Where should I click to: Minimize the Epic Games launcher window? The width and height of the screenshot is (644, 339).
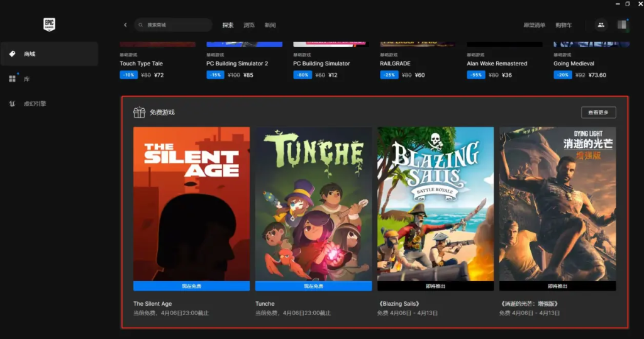tap(618, 4)
